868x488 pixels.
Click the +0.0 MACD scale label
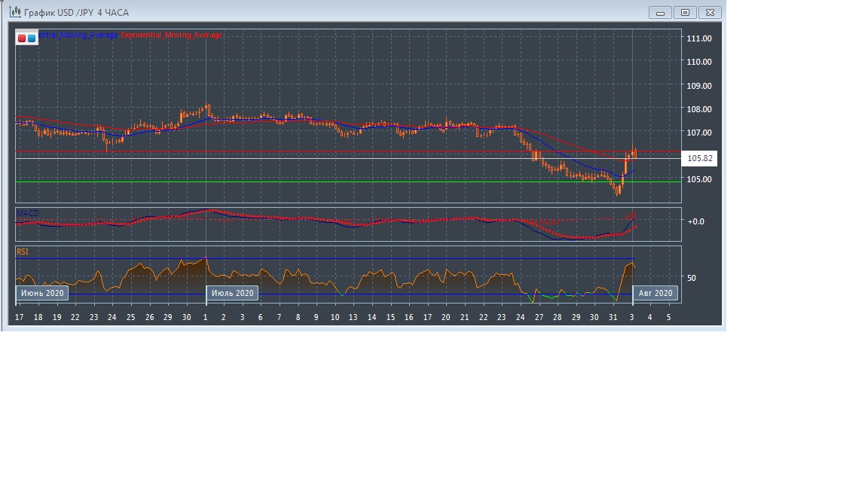pos(695,221)
